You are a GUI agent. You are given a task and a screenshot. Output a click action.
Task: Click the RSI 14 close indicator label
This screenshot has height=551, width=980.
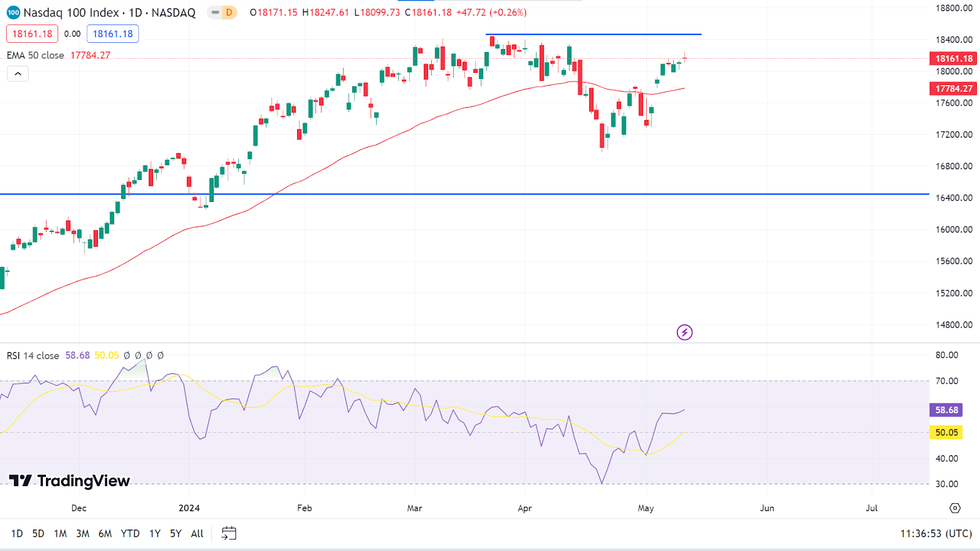point(33,356)
